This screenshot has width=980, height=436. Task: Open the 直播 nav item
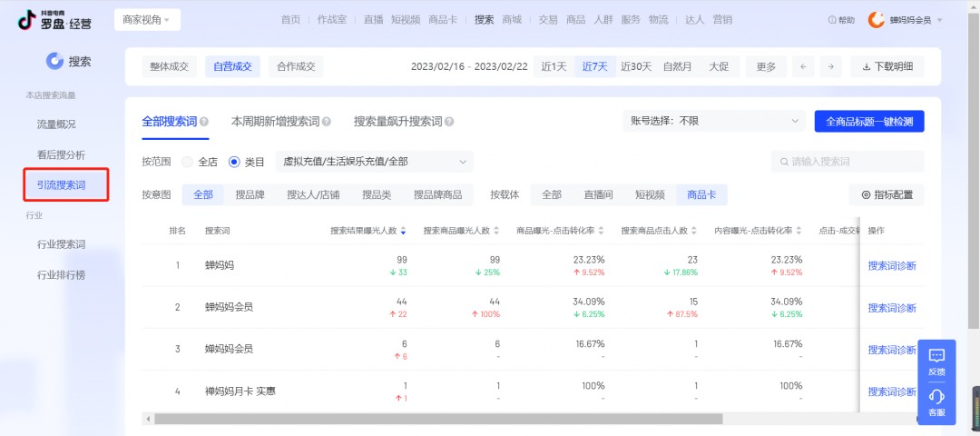[x=373, y=20]
